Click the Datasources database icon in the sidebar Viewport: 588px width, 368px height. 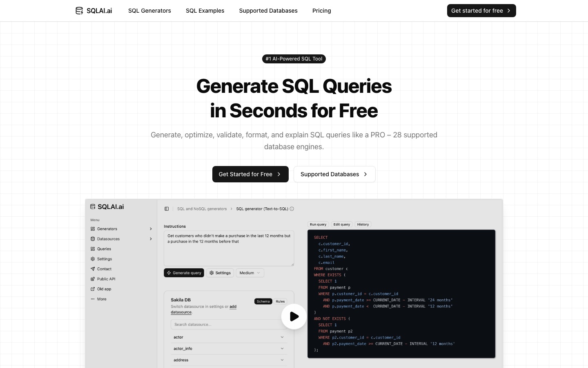[x=93, y=239]
